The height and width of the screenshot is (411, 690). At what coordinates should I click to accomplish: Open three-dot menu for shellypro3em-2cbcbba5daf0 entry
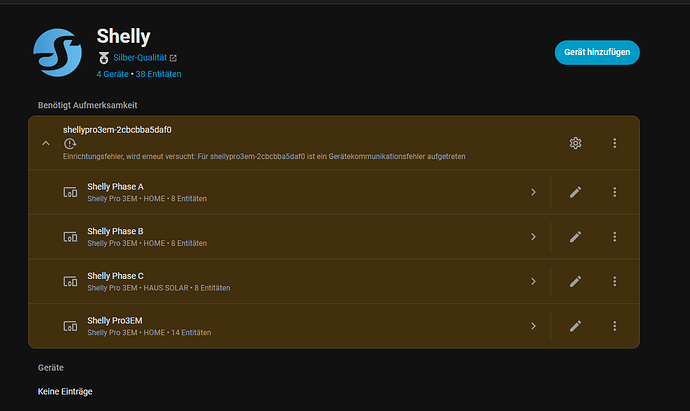point(614,143)
